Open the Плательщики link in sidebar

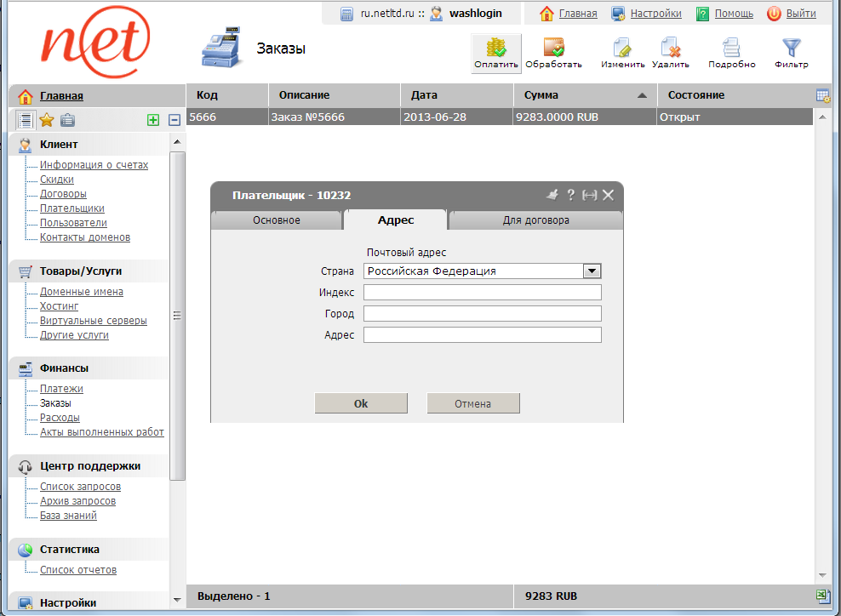pos(72,208)
